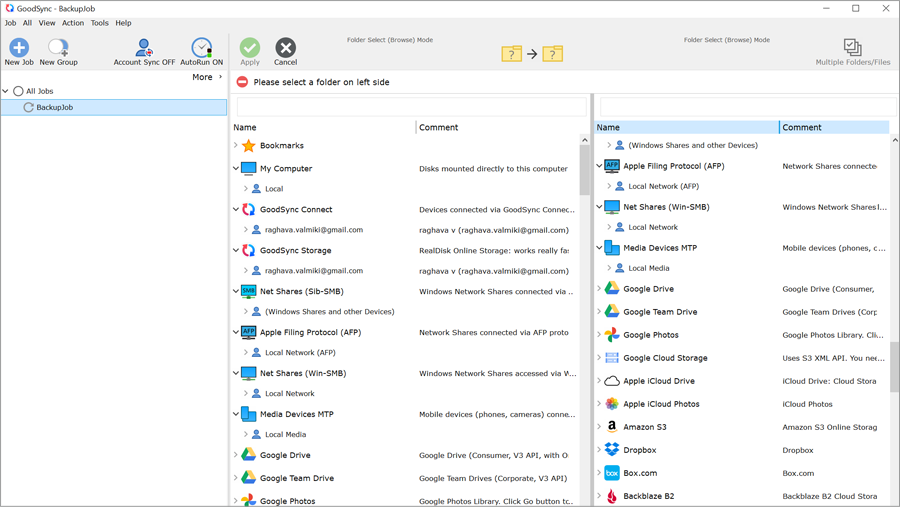Screen dimensions: 900x507
Task: Click Multiple Folders/Files icon
Action: 852,47
